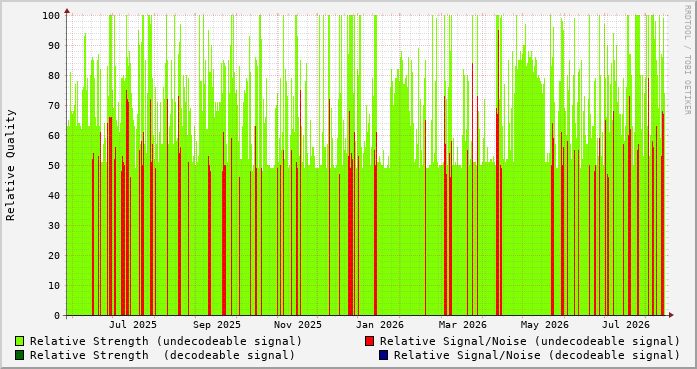Click the 'Relative Strength (decodeable signal)' legend text

[x=162, y=355]
